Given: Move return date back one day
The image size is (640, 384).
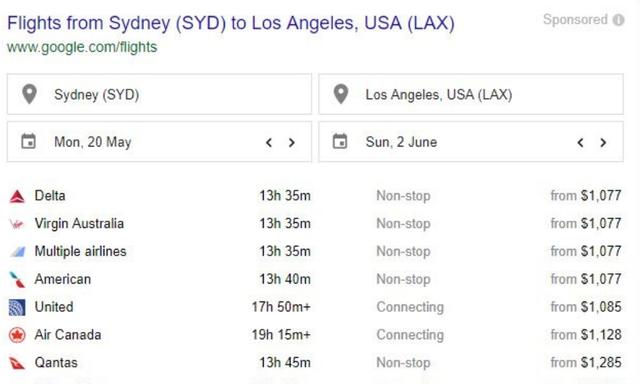Looking at the screenshot, I should pyautogui.click(x=580, y=142).
